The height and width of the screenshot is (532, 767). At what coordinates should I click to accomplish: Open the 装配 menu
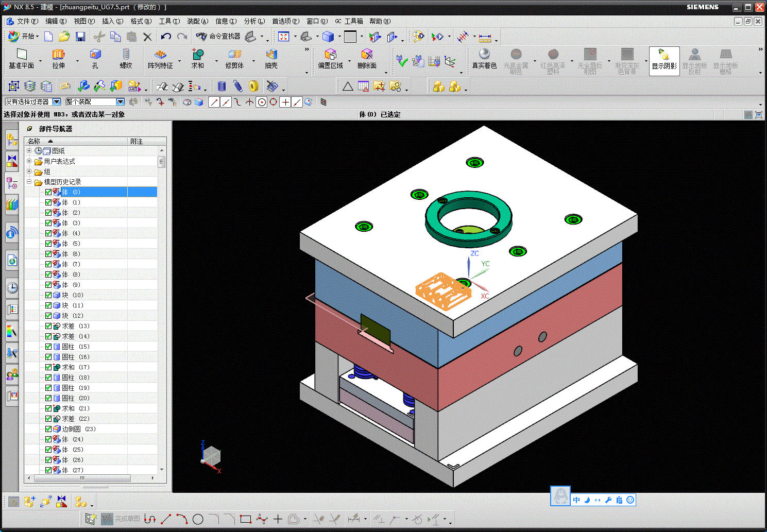(197, 21)
